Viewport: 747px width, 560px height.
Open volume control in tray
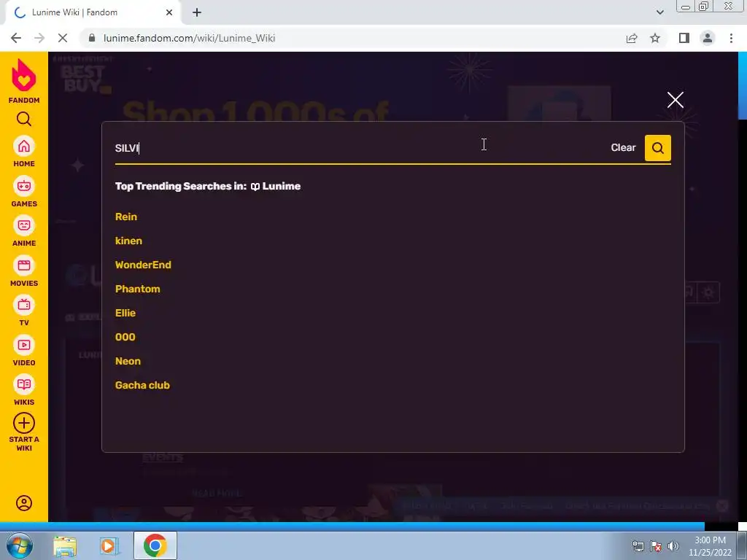pos(673,546)
